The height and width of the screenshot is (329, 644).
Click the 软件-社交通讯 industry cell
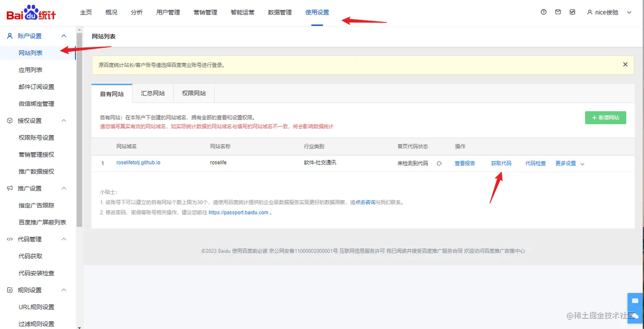click(320, 163)
